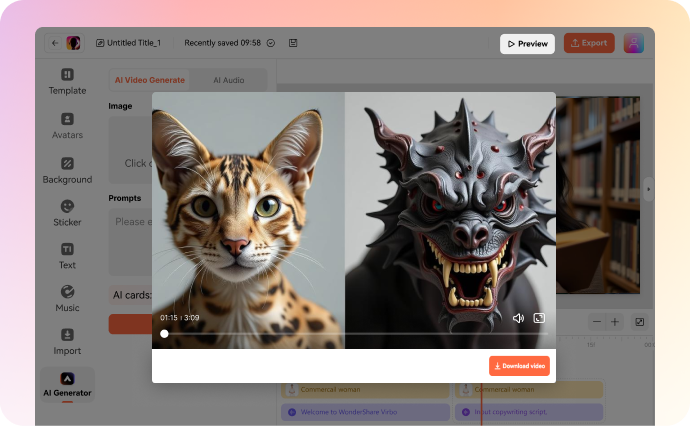690x426 pixels.
Task: Click the video playback progress handle
Action: click(x=164, y=334)
